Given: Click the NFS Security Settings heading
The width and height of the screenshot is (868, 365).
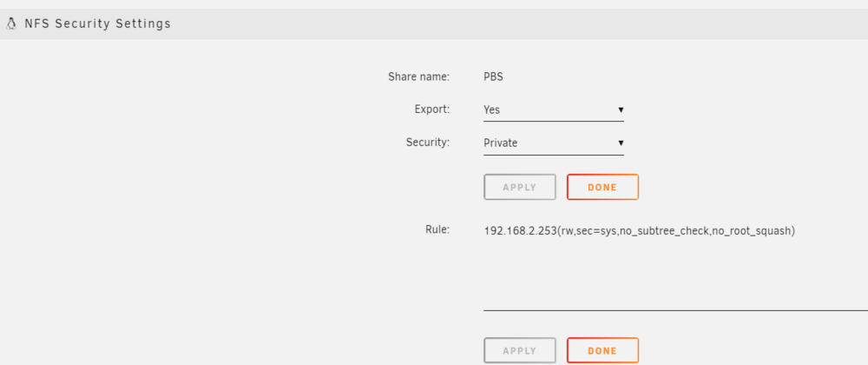Looking at the screenshot, I should (x=97, y=23).
